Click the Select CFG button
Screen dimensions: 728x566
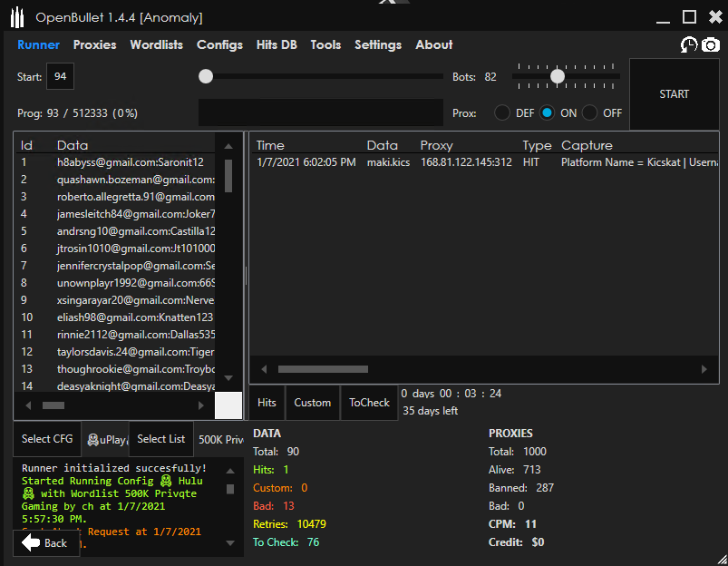[46, 438]
